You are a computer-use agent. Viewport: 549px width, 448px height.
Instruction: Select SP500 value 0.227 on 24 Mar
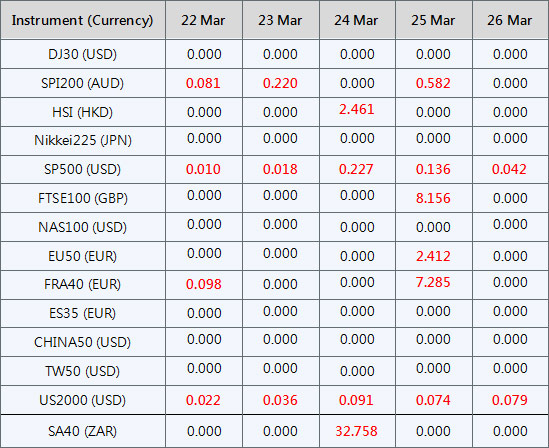[356, 169]
